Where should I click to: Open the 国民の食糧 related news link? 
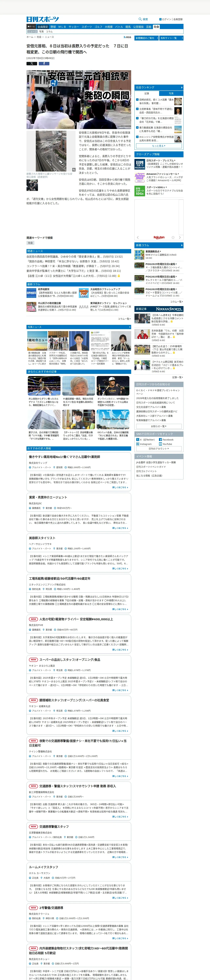72,261
